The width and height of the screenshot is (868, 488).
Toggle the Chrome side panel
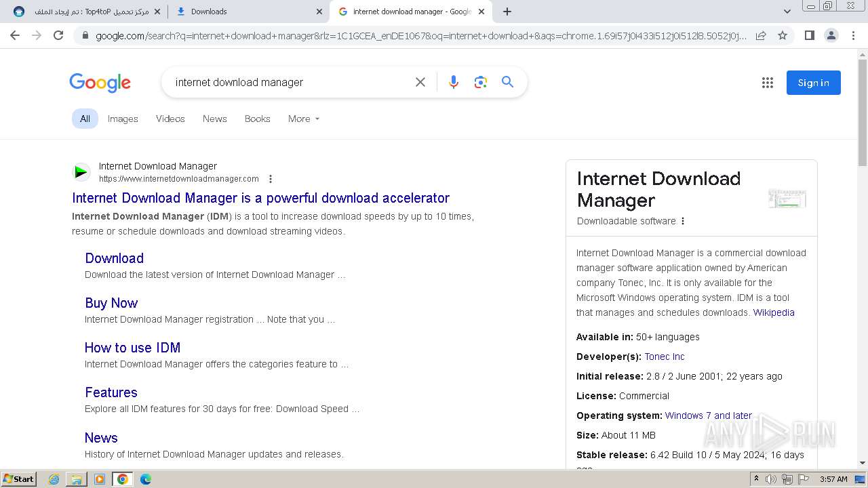click(x=809, y=35)
